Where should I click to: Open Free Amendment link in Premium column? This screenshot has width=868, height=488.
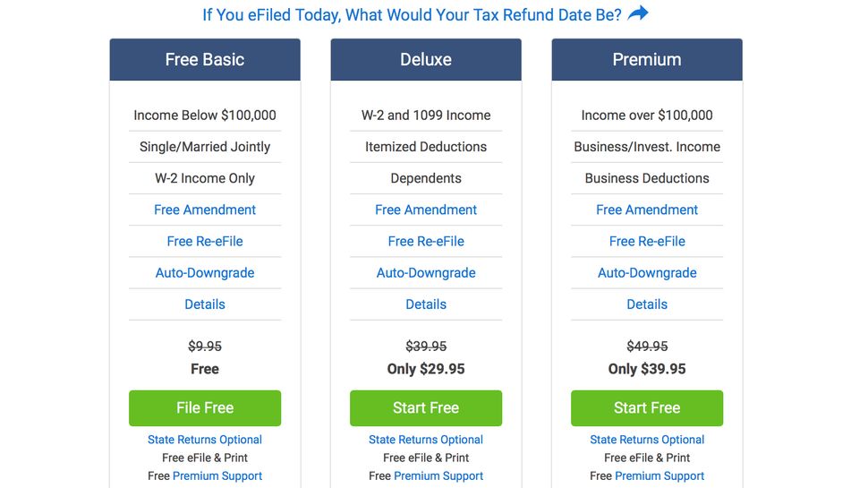pos(647,210)
